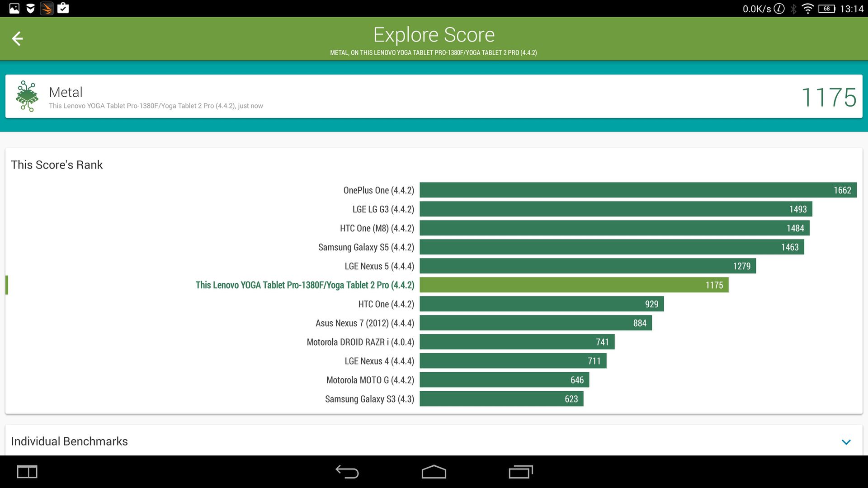
Task: Select the Samsung Galaxy S5 1463 bar
Action: click(x=612, y=247)
